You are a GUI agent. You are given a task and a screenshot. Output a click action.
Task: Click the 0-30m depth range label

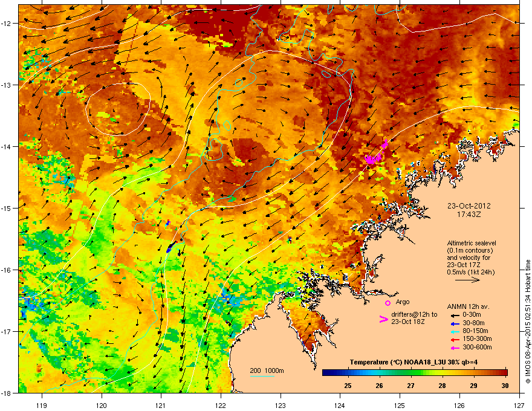tap(472, 315)
